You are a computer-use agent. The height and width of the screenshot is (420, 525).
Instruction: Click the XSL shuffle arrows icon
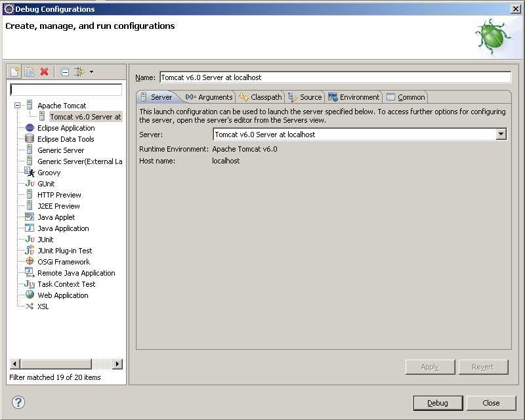(x=30, y=306)
